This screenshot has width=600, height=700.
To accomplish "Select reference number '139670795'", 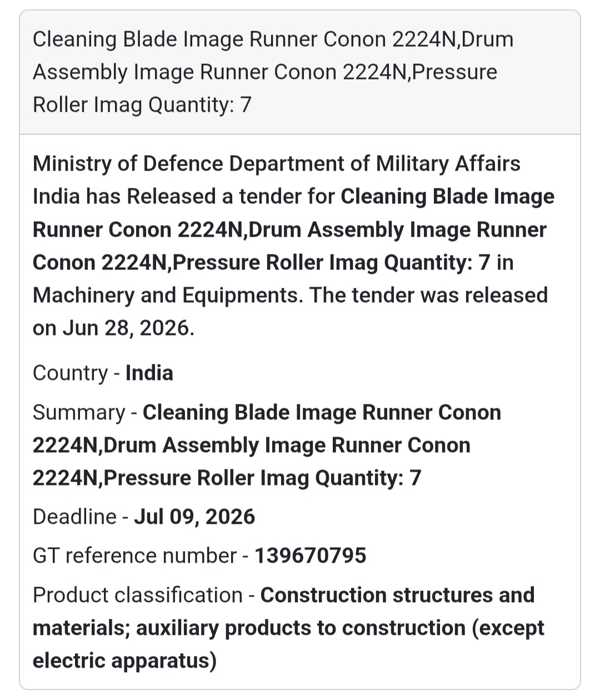I will tap(311, 556).
